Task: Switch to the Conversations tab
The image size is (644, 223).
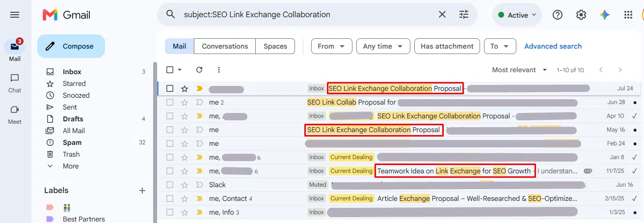Action: tap(225, 46)
